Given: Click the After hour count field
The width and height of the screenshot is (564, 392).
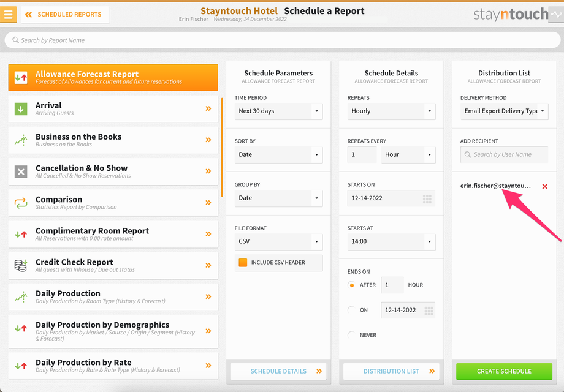Looking at the screenshot, I should [392, 285].
